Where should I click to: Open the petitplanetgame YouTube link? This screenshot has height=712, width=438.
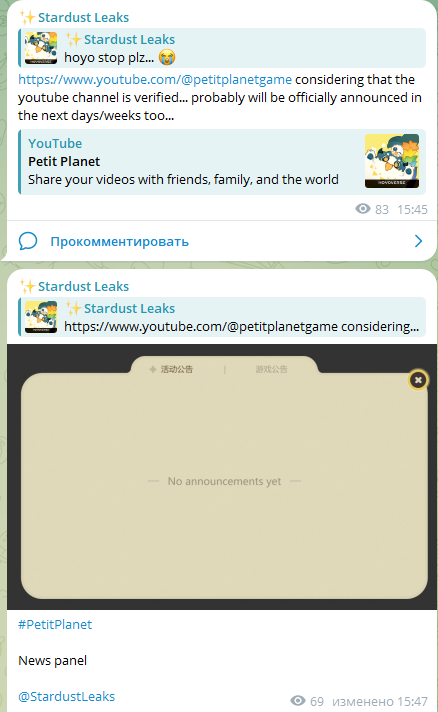point(155,79)
